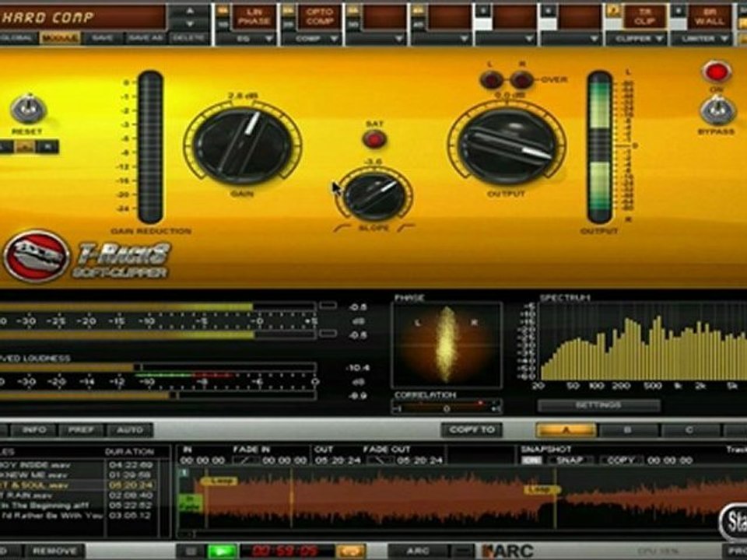Click the FADE OUT curve shape icon
The width and height of the screenshot is (747, 560).
click(x=381, y=460)
